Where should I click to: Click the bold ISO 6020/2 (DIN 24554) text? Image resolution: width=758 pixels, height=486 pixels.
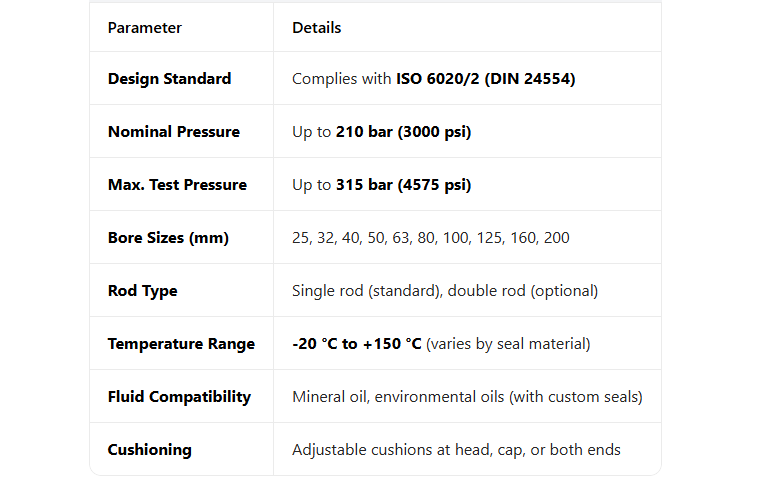(x=485, y=79)
